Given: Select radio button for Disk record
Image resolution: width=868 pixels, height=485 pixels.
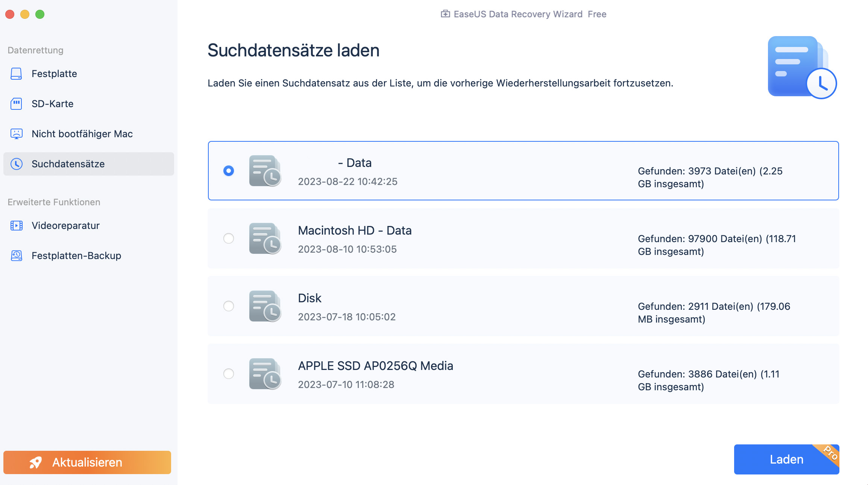Looking at the screenshot, I should coord(229,306).
